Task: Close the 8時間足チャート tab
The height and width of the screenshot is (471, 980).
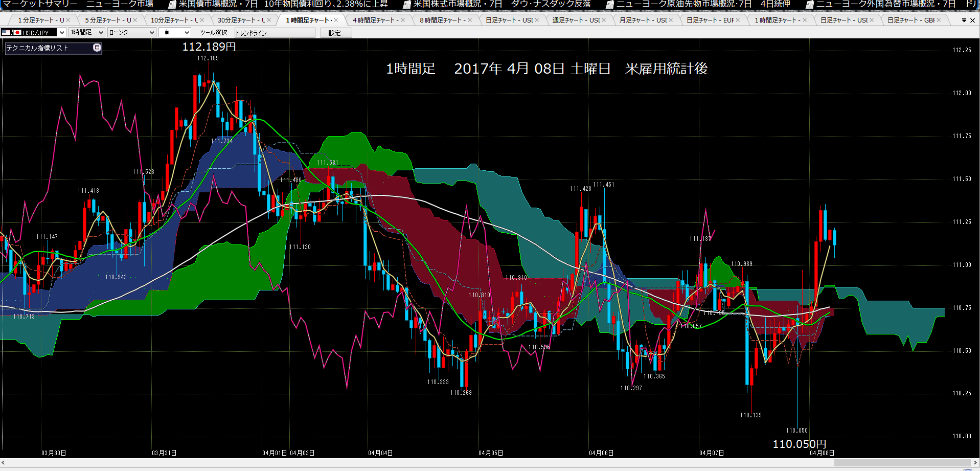Action: (x=470, y=20)
